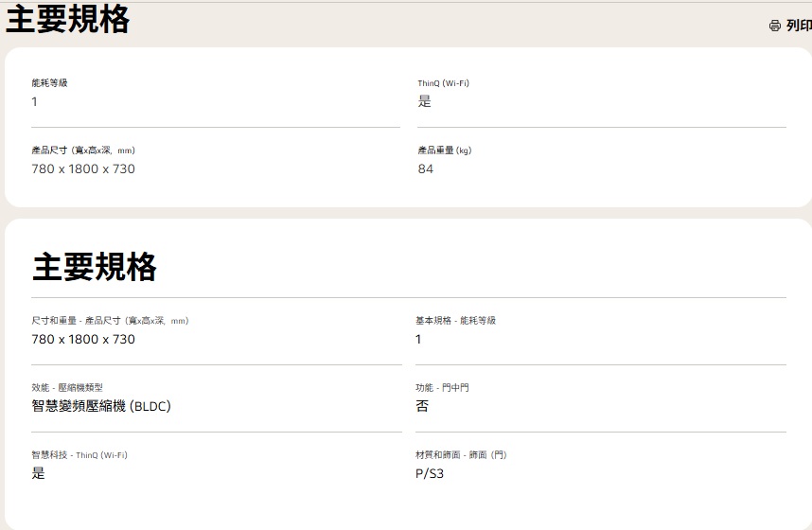Click the 是 value under top ThinQ (Wi-Fi)
Viewport: 812px width, 530px height.
point(424,101)
